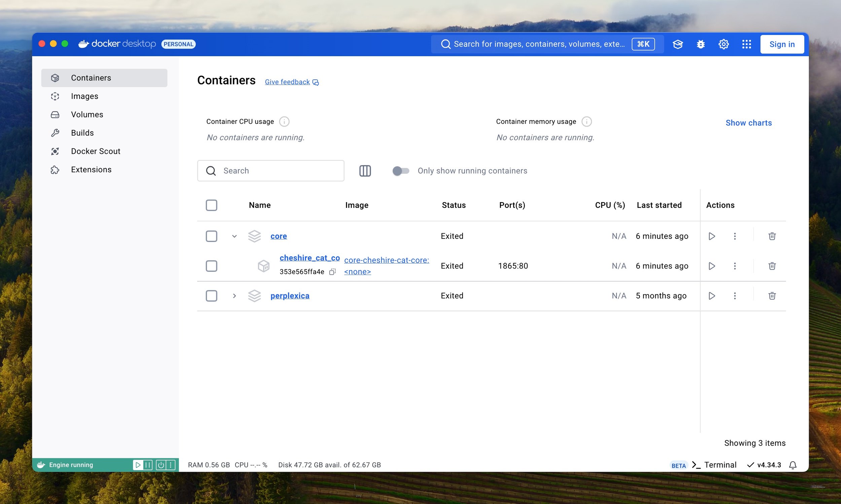The width and height of the screenshot is (841, 504).
Task: Open Give feedback link
Action: coord(292,82)
